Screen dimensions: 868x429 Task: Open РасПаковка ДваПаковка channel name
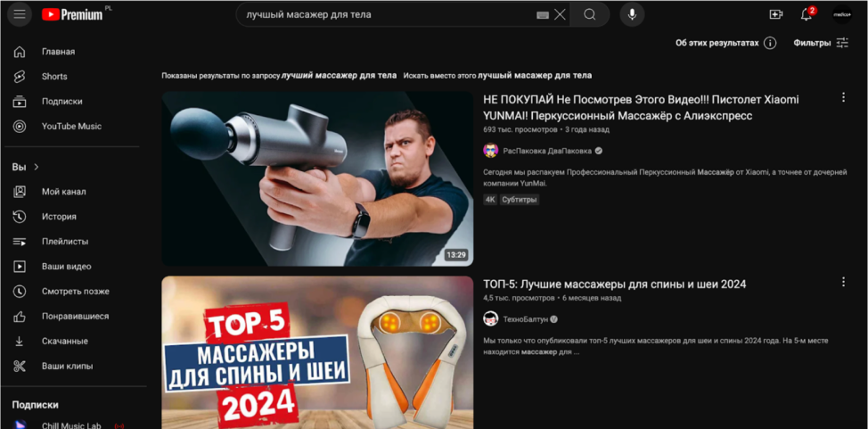pos(547,151)
